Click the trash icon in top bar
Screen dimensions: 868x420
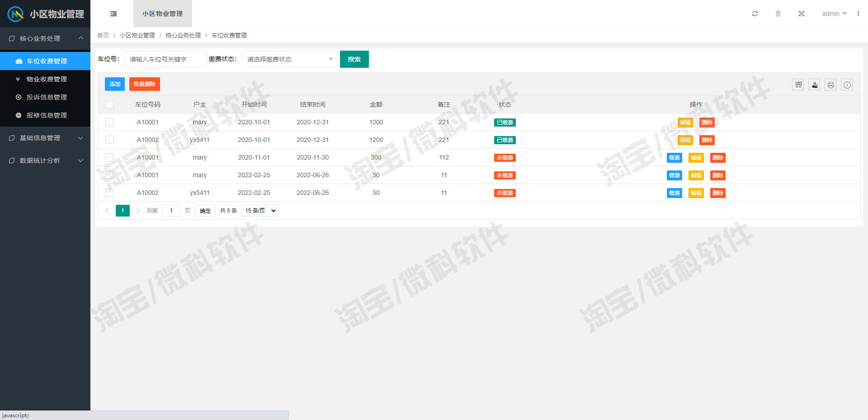(x=778, y=14)
